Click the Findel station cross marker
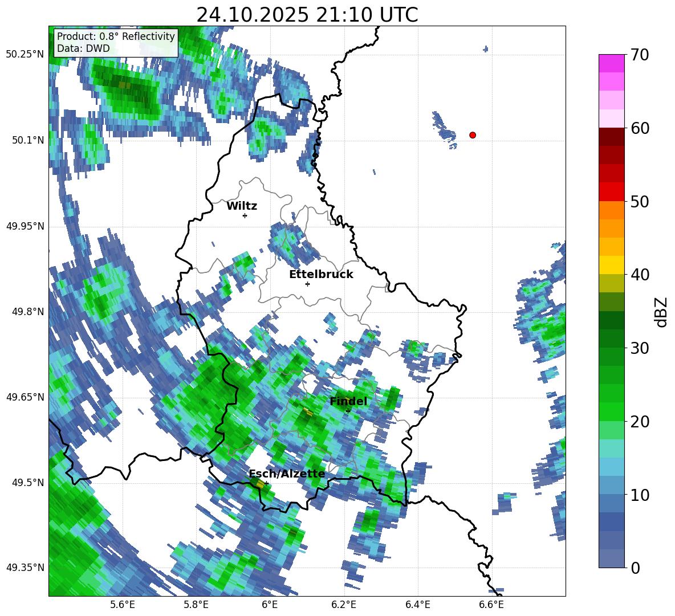Screen dimensions: 675x616 (x=348, y=411)
